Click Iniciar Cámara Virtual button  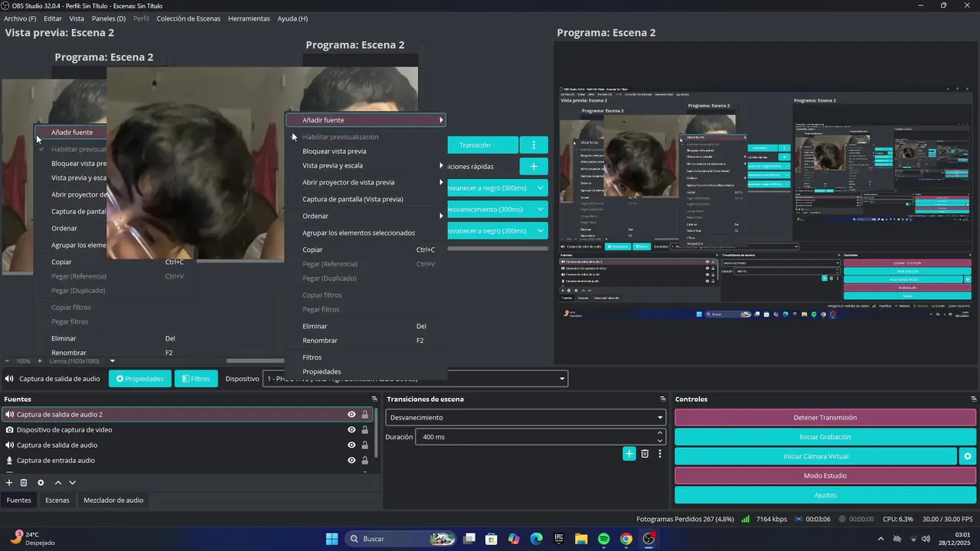coord(815,456)
